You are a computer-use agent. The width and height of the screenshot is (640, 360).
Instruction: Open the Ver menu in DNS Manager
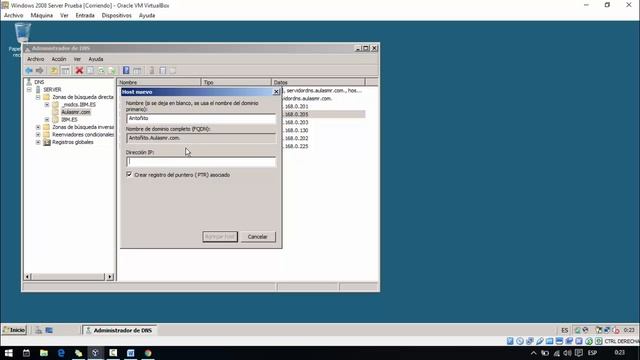[77, 59]
